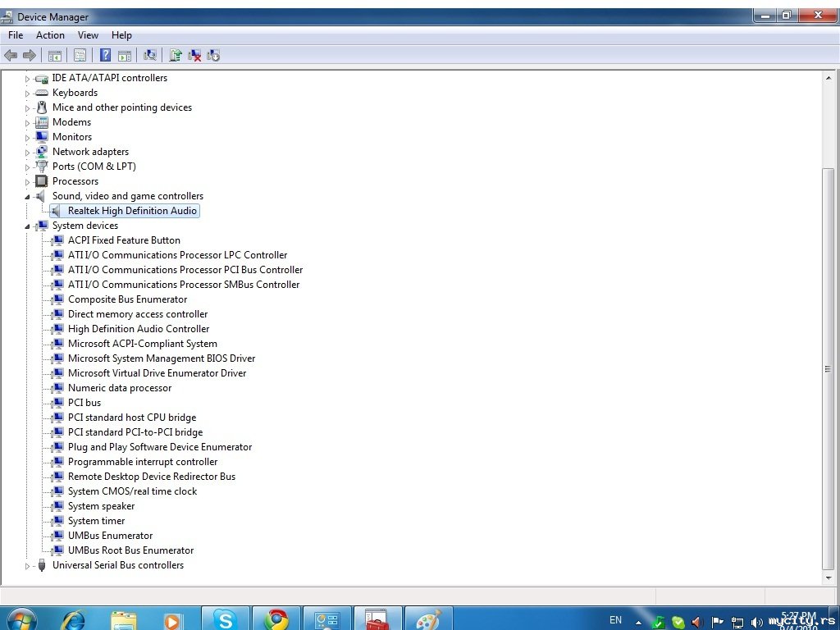Select ACPI Fixed Feature Button
This screenshot has height=630, width=840.
(x=124, y=240)
